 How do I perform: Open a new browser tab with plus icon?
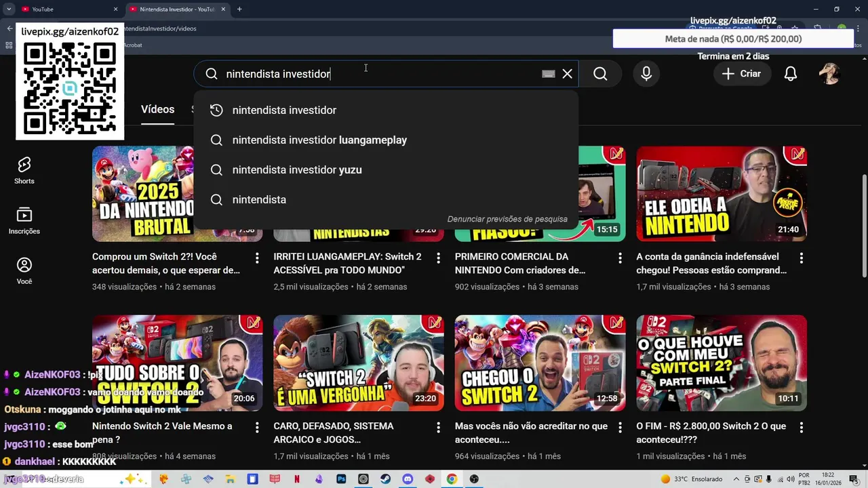pos(239,9)
